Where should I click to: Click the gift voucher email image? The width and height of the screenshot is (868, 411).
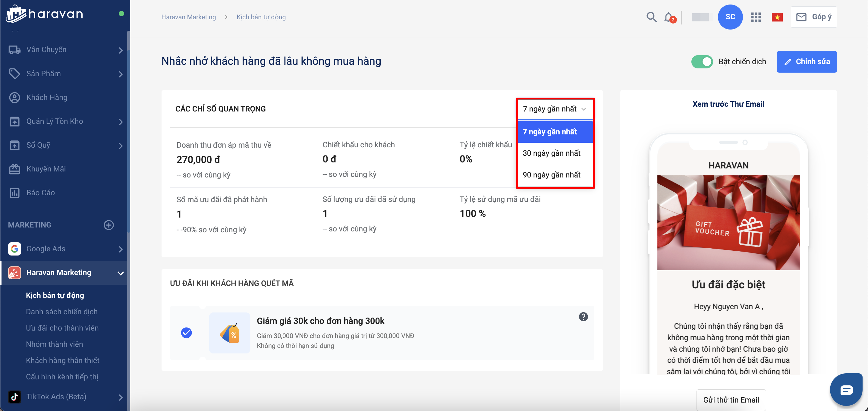(728, 223)
